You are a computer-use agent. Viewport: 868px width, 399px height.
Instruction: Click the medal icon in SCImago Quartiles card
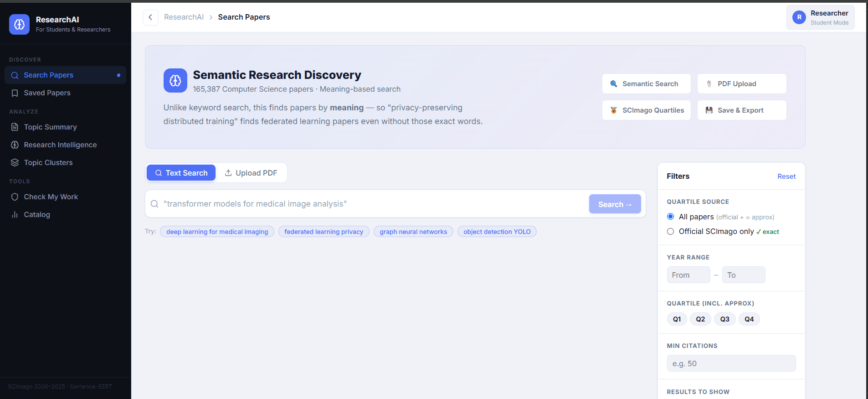(x=614, y=110)
